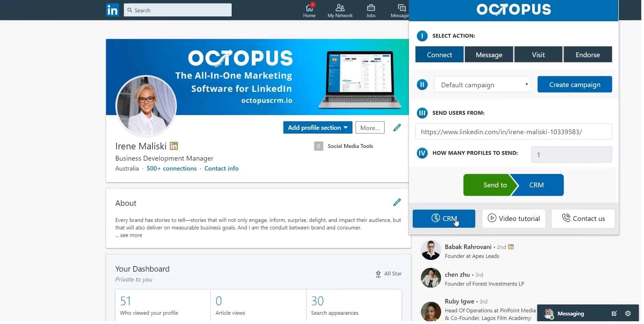The width and height of the screenshot is (644, 324).
Task: Open Babak Rahrovani name link
Action: (x=468, y=247)
